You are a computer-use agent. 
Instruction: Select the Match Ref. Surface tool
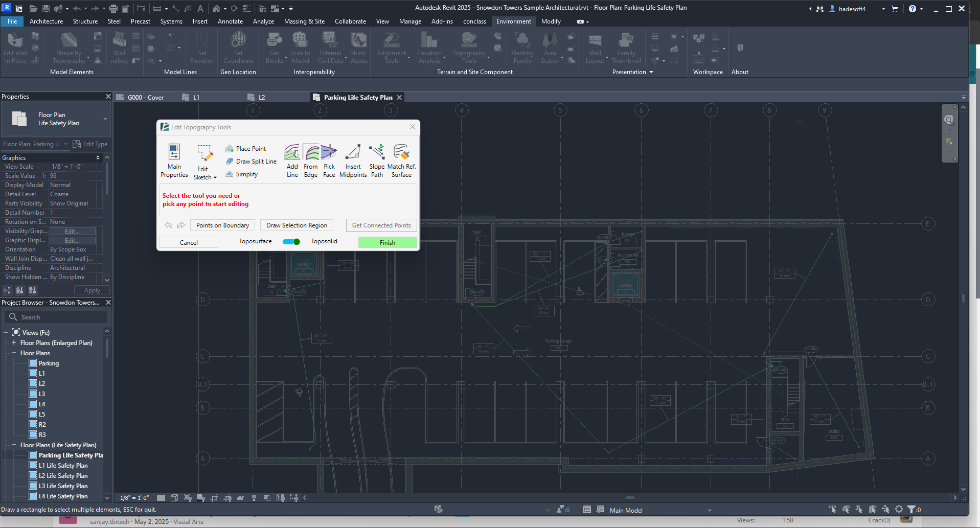point(401,160)
